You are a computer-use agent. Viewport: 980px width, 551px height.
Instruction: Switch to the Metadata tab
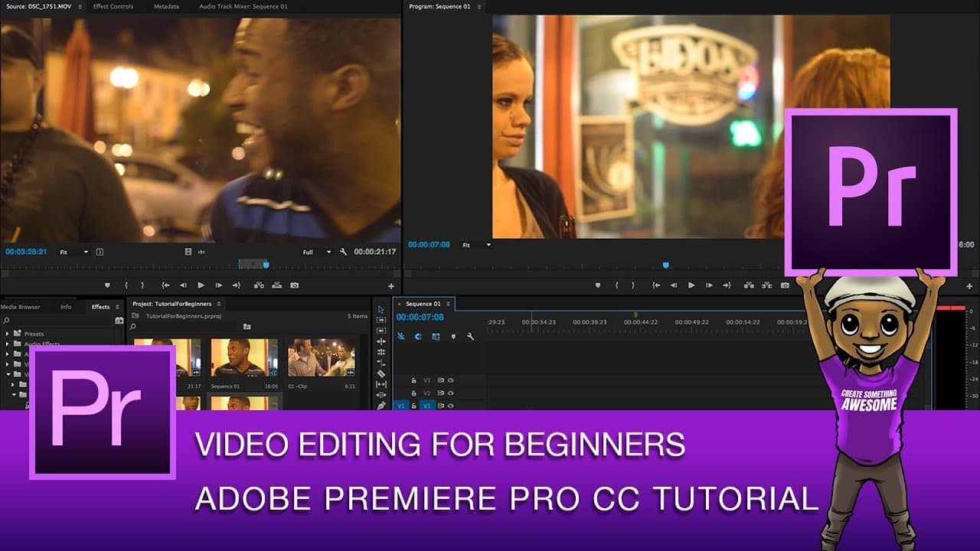click(166, 6)
